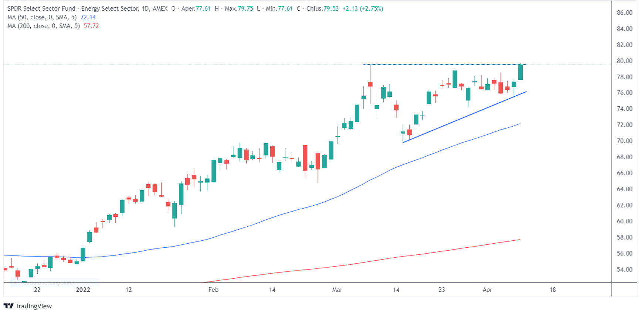The width and height of the screenshot is (644, 312).
Task: Select the ascending blue trend line
Action: click(x=462, y=117)
